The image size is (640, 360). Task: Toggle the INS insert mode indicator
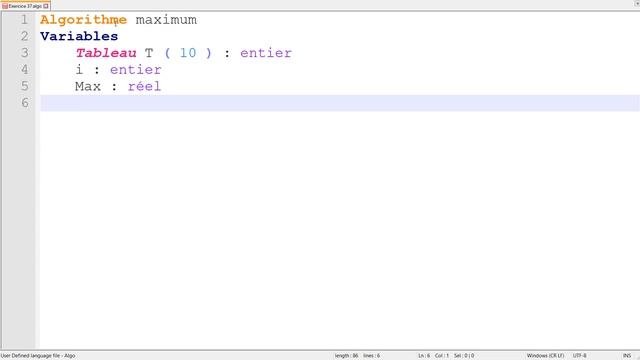click(x=627, y=356)
